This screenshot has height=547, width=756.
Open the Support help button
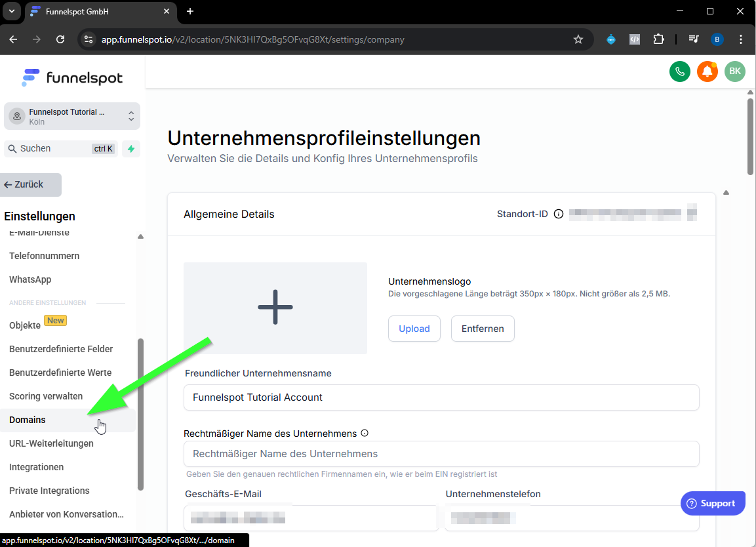(x=713, y=503)
